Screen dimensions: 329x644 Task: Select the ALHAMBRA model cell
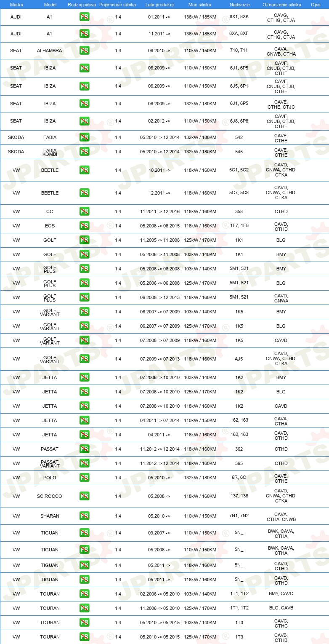point(49,51)
